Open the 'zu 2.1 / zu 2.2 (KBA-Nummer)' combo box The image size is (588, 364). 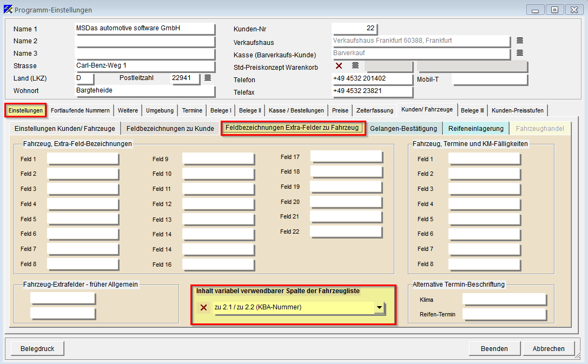299,307
